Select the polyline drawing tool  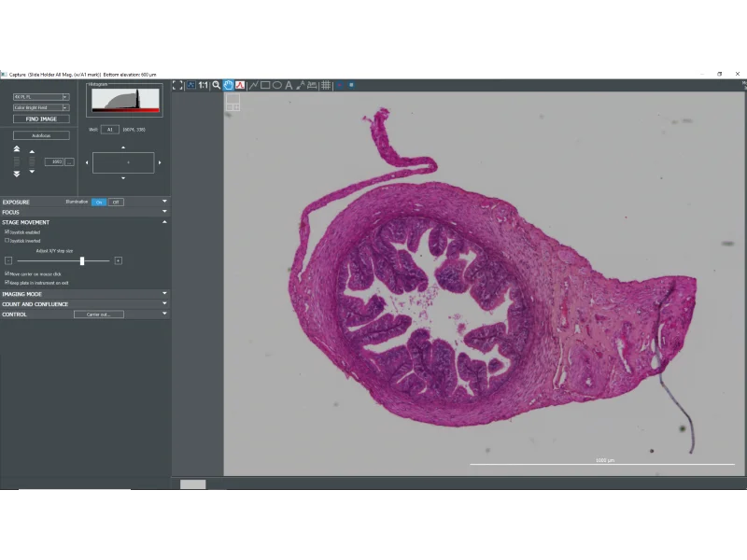[253, 85]
